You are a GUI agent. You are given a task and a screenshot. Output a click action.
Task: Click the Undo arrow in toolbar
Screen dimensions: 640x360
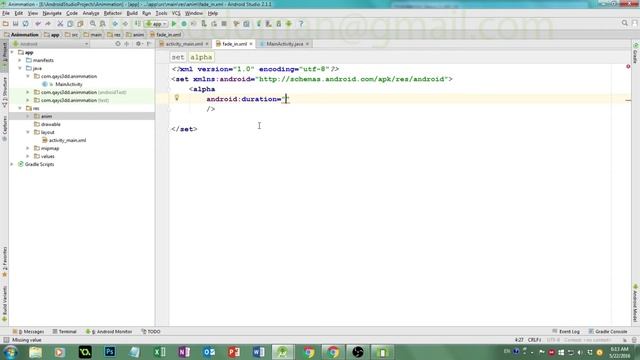[38, 24]
